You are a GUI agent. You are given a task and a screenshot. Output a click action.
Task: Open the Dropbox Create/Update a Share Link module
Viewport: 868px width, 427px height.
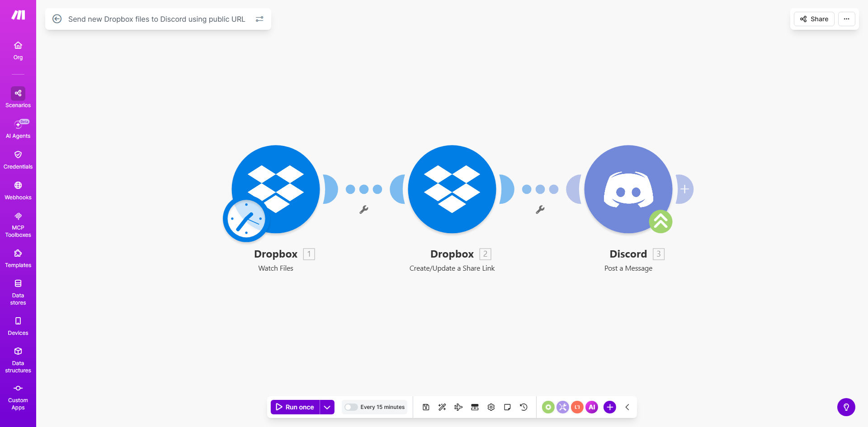[452, 189]
